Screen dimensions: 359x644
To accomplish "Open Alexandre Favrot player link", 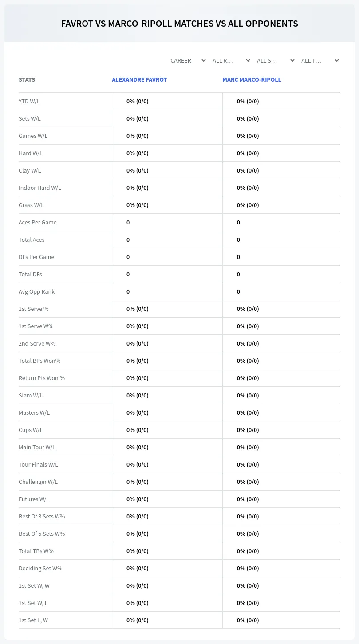I will pos(139,80).
